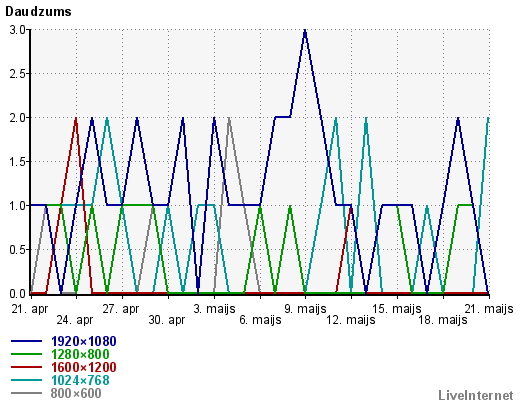Click the '24. apr' axis label
520x405 pixels.
pos(75,320)
